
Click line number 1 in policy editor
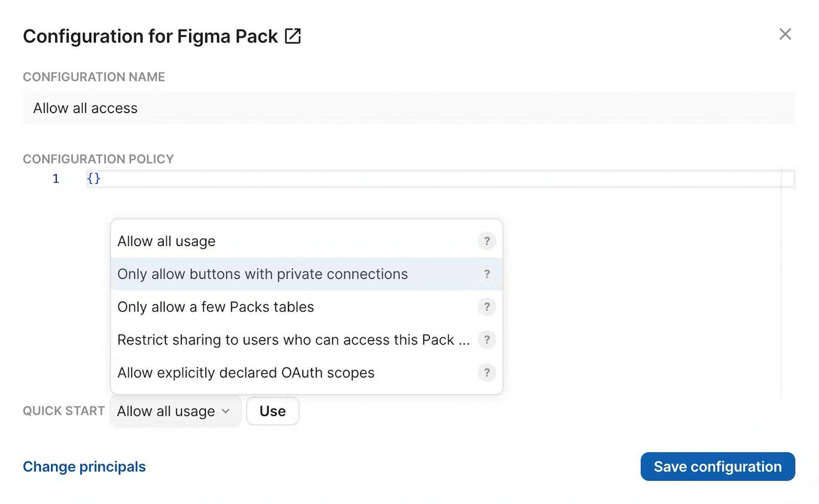tap(56, 179)
